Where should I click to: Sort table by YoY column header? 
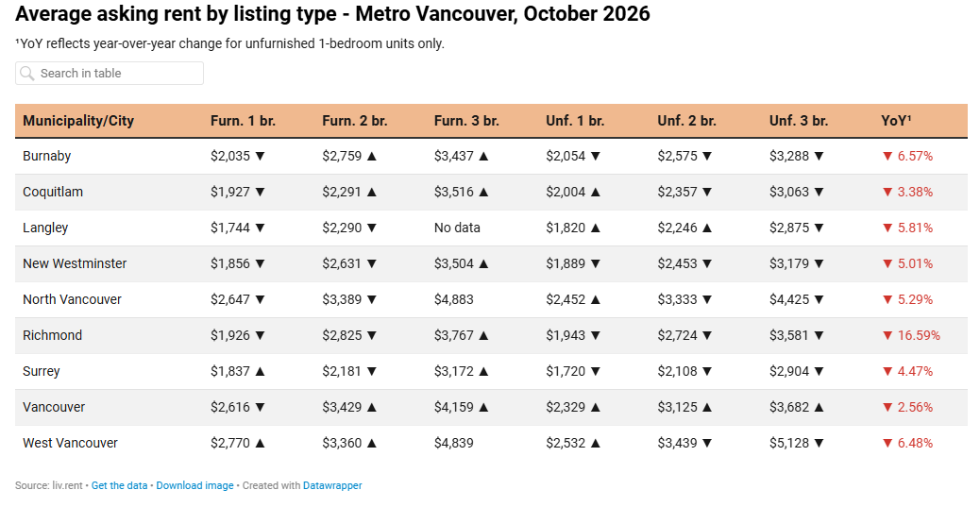(896, 121)
